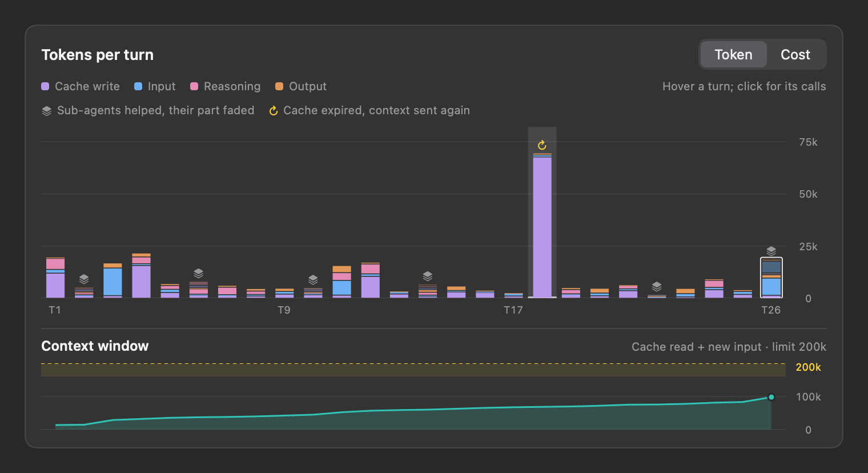Screen dimensions: 868x473
Task: Click the yellow refresh icon in the cache expired legend
Action: click(x=274, y=111)
